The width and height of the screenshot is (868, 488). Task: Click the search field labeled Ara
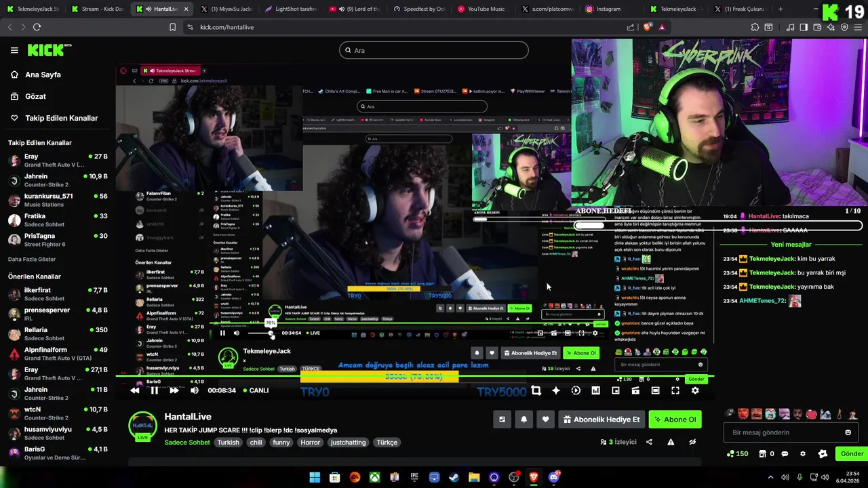pyautogui.click(x=434, y=50)
